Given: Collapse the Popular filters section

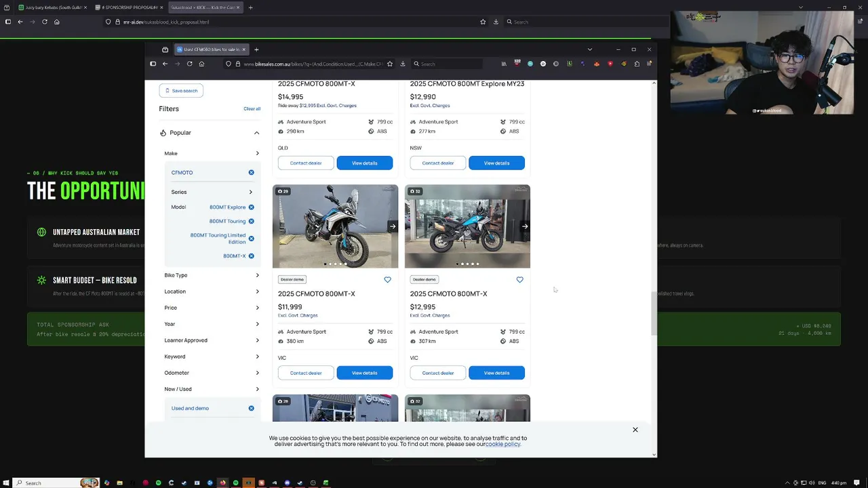Looking at the screenshot, I should click(256, 133).
